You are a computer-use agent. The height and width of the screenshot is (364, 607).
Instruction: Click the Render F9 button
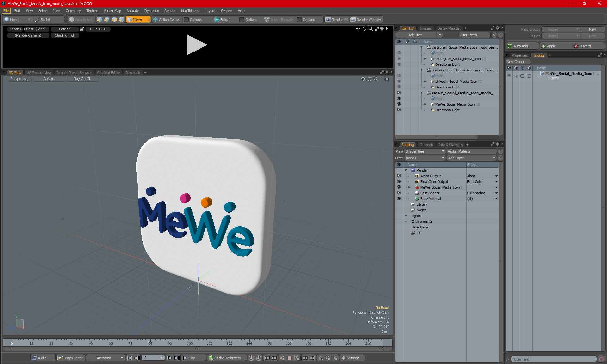pos(337,20)
